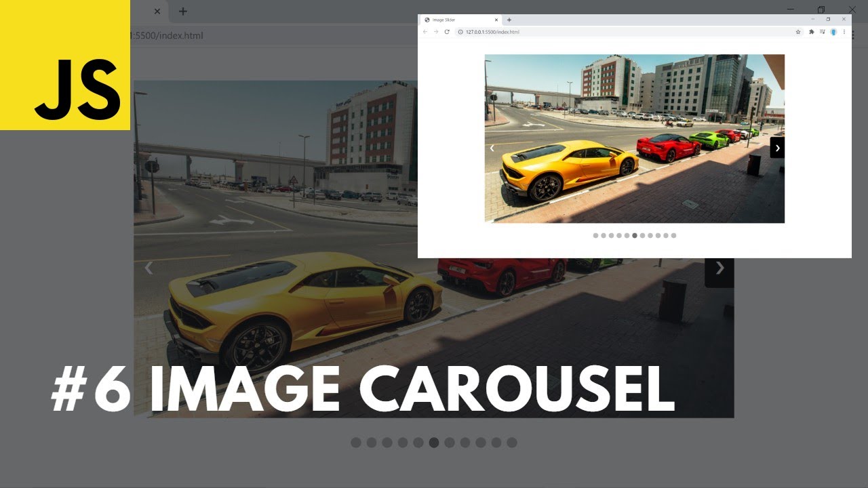Open the Extensions puzzle icon in the small browser

[812, 32]
